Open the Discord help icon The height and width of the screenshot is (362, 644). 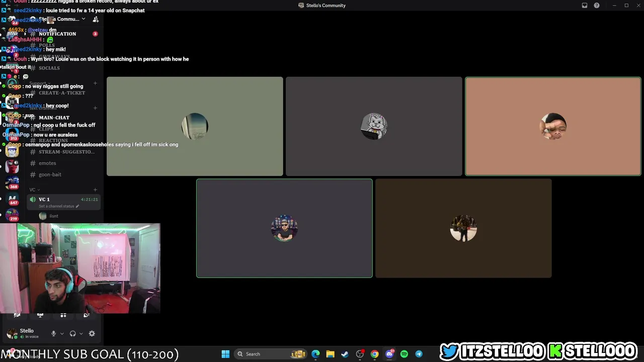click(x=597, y=6)
